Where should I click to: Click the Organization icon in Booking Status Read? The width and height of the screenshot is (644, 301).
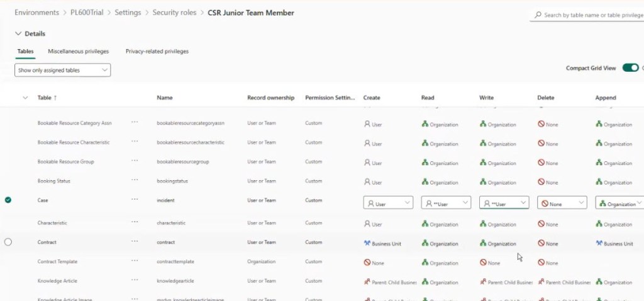click(x=425, y=182)
